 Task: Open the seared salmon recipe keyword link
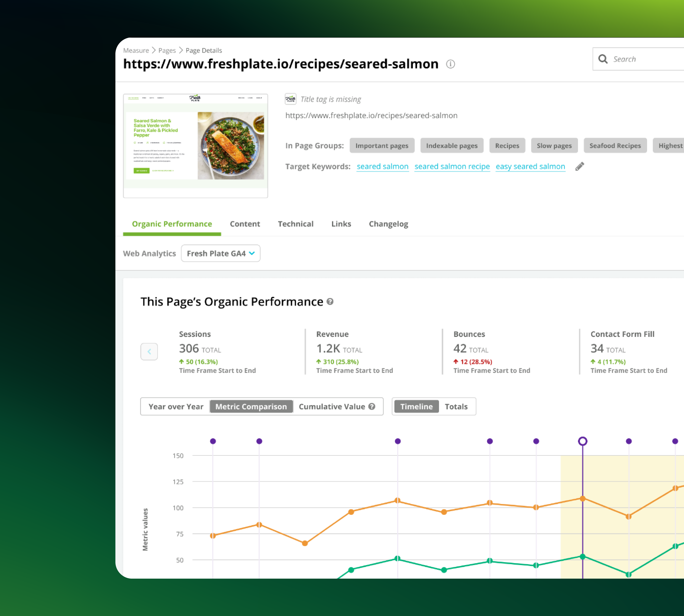(452, 166)
